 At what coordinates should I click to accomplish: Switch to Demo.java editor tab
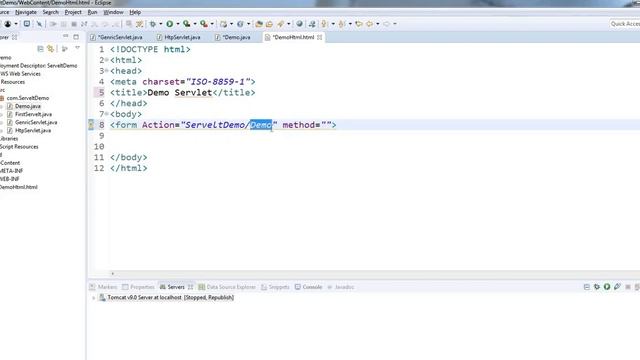[233, 37]
